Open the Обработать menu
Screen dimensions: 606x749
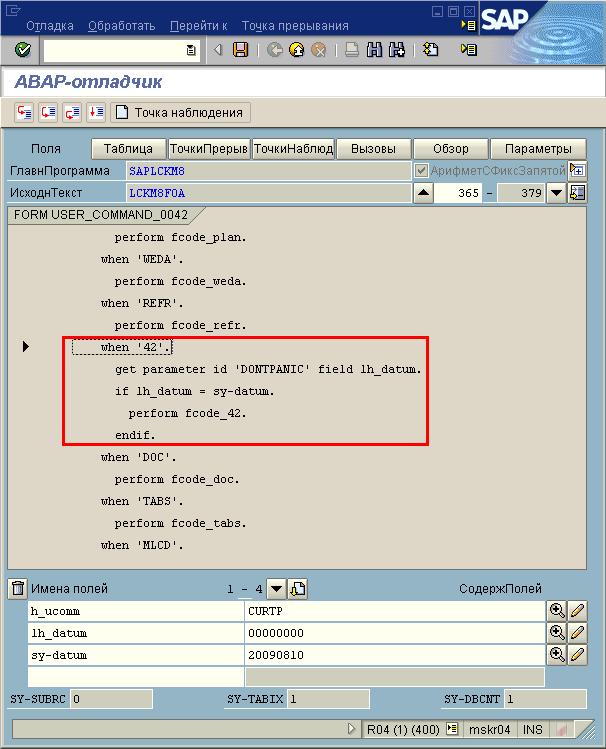click(121, 25)
